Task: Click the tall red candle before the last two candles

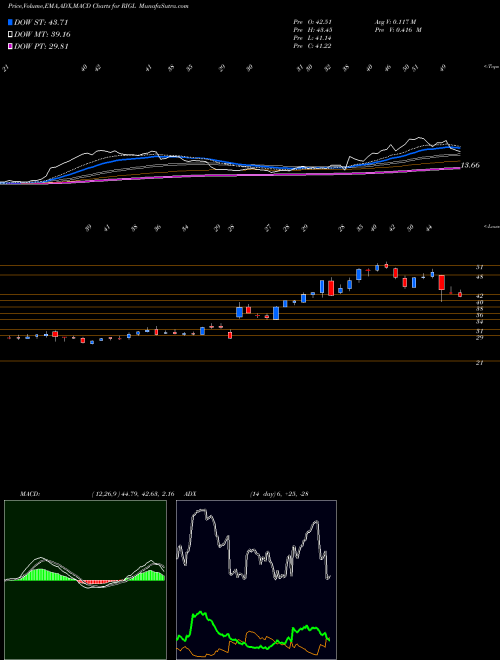Action: tap(441, 282)
